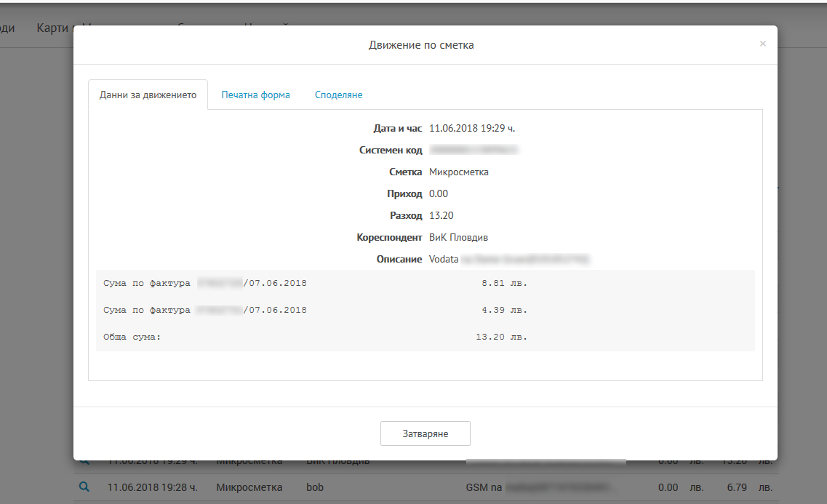Click the 6.79 amount in the bob row

click(736, 487)
